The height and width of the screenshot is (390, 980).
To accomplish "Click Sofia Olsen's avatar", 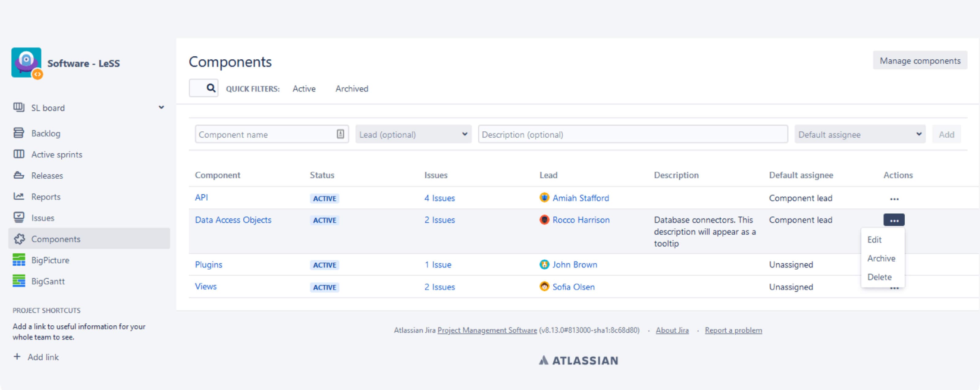I will pyautogui.click(x=545, y=287).
